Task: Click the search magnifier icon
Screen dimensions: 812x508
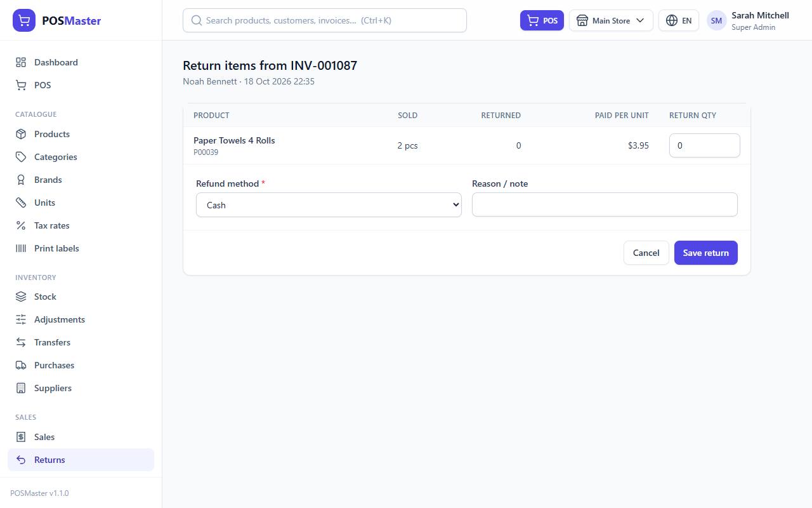Action: [197, 20]
